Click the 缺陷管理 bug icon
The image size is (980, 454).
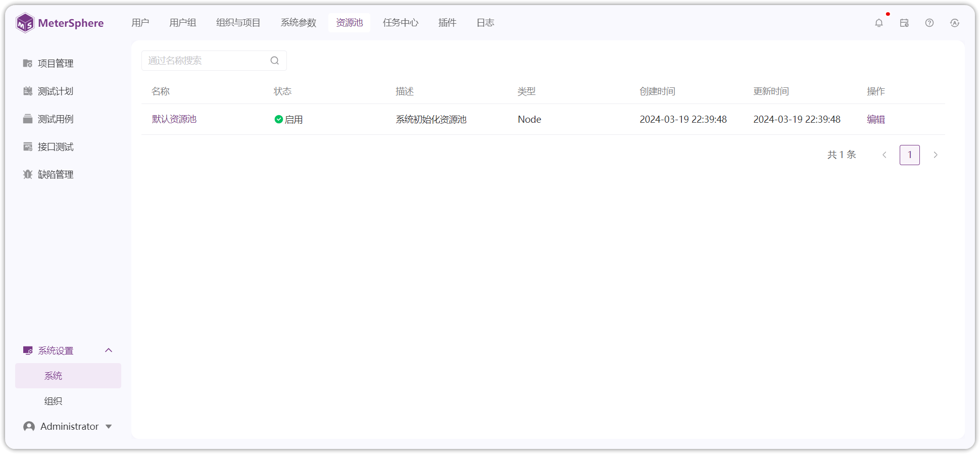click(28, 174)
